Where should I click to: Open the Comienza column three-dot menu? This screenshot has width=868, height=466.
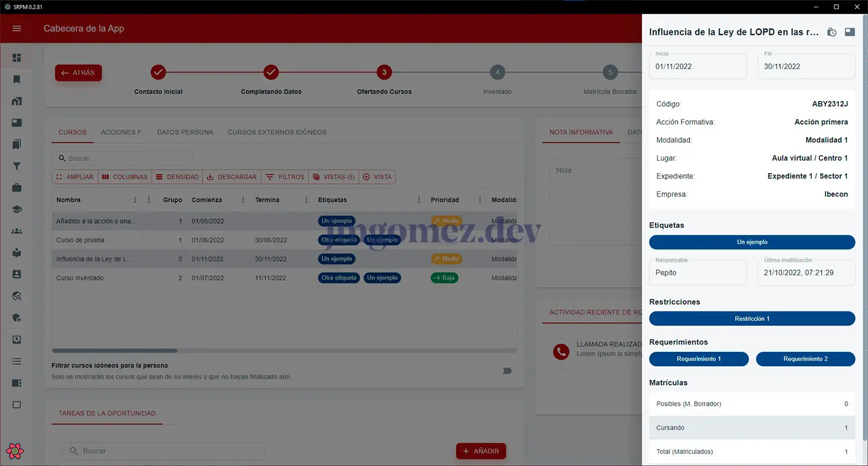243,200
